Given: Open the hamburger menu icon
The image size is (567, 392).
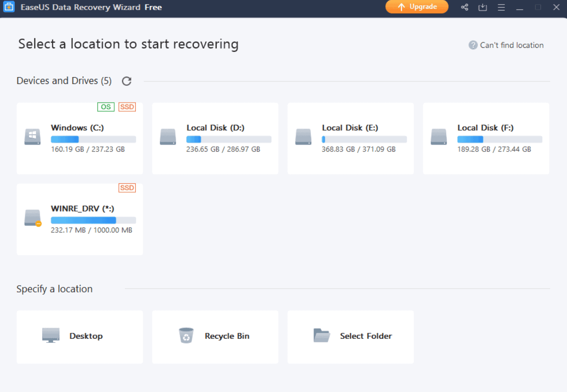Looking at the screenshot, I should pos(501,7).
